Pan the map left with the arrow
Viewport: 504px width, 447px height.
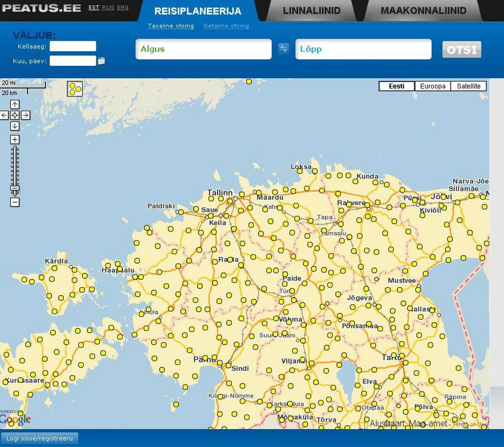tap(4, 115)
